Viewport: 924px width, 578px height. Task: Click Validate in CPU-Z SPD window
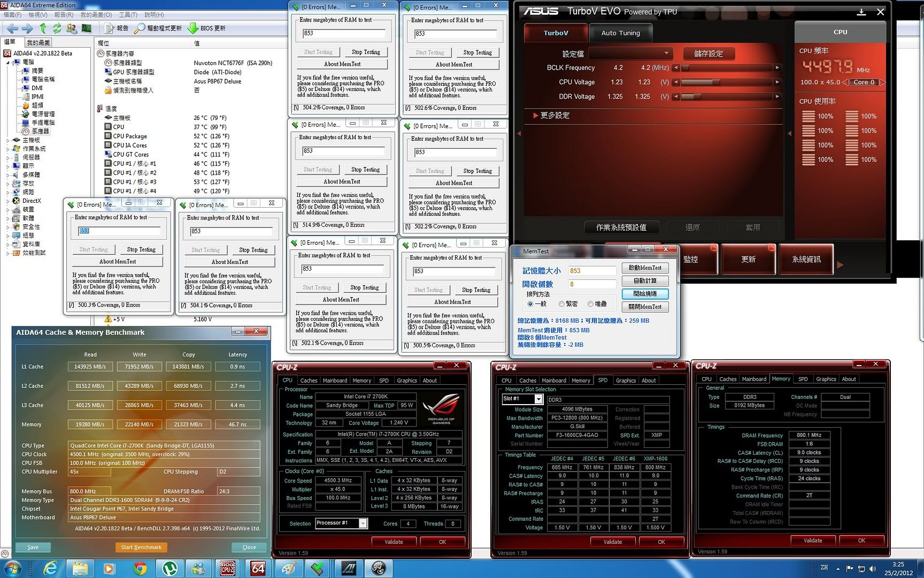click(x=612, y=542)
